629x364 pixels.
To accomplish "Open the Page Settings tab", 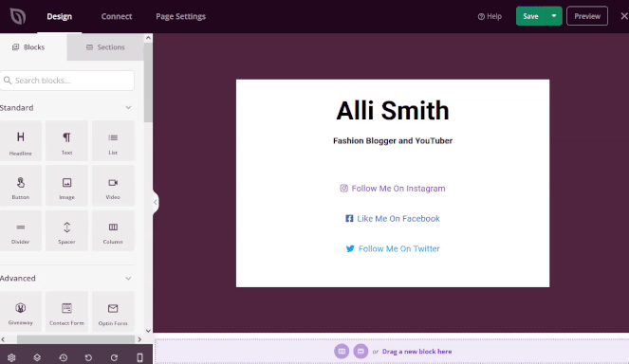I will click(180, 16).
